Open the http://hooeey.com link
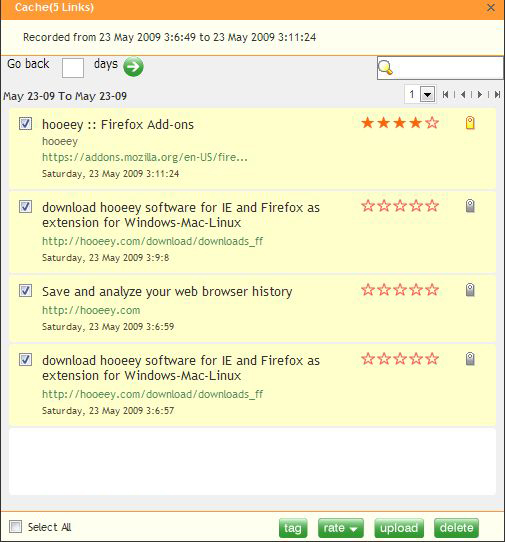 [x=91, y=310]
